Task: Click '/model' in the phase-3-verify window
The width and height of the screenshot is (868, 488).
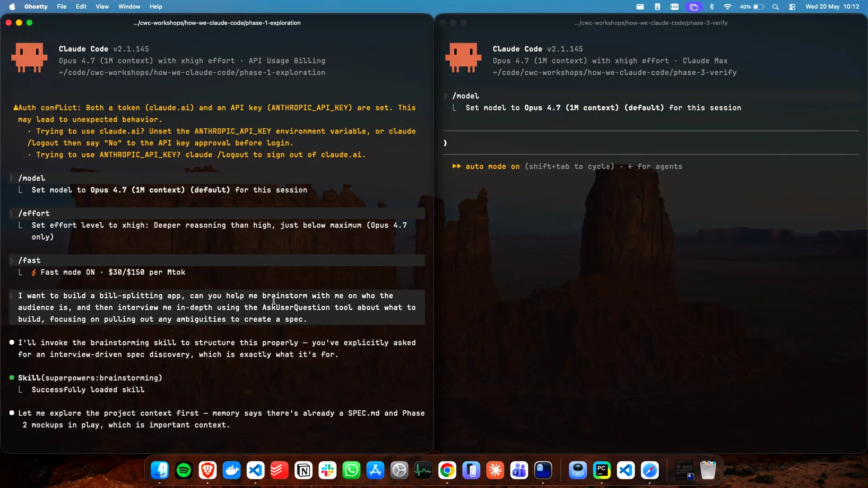Action: [466, 96]
